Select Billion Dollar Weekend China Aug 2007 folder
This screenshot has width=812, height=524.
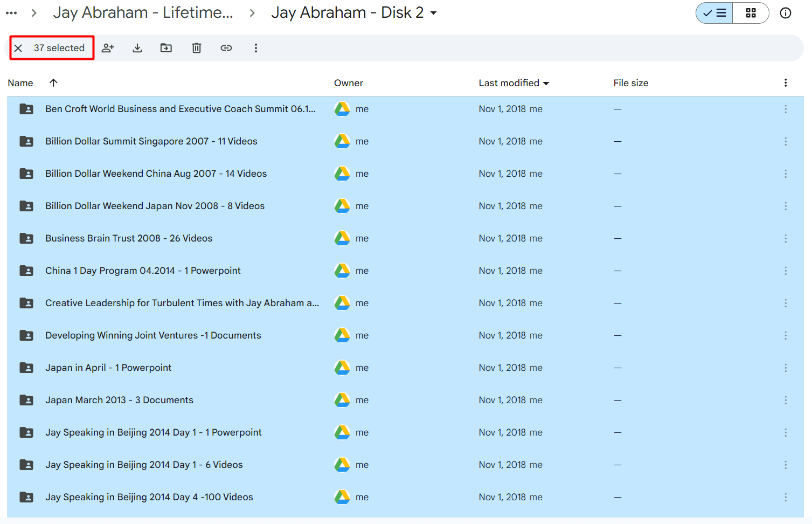click(405, 174)
